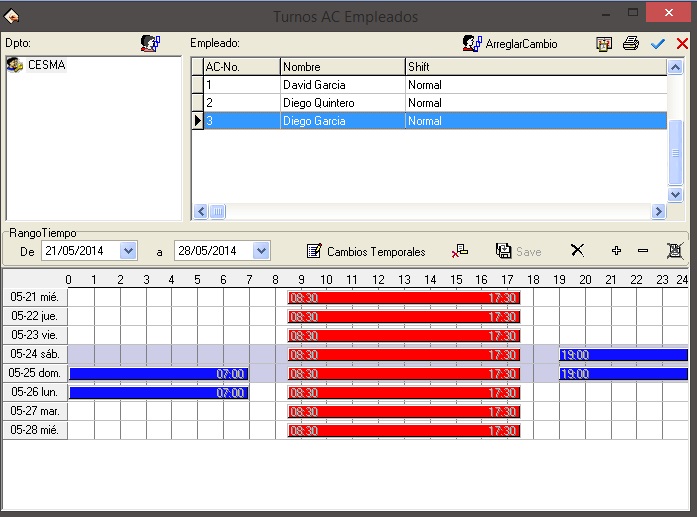Select the CESMA department in the tree

coord(46,66)
